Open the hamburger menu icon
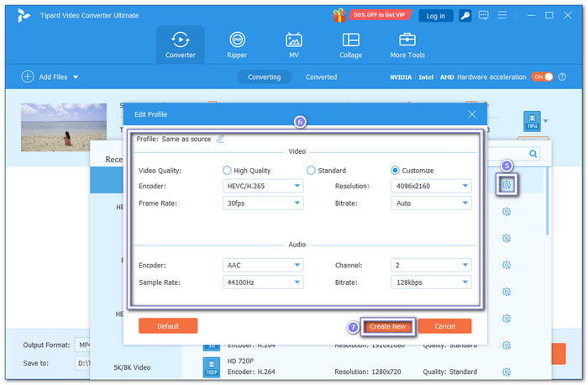Image resolution: width=588 pixels, height=385 pixels. pyautogui.click(x=502, y=15)
